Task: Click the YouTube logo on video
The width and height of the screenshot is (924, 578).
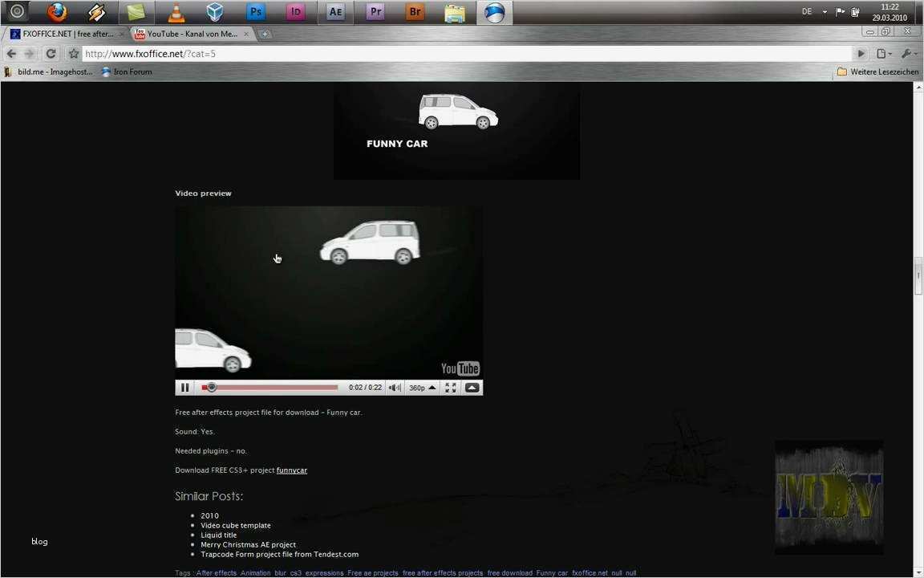Action: point(460,368)
